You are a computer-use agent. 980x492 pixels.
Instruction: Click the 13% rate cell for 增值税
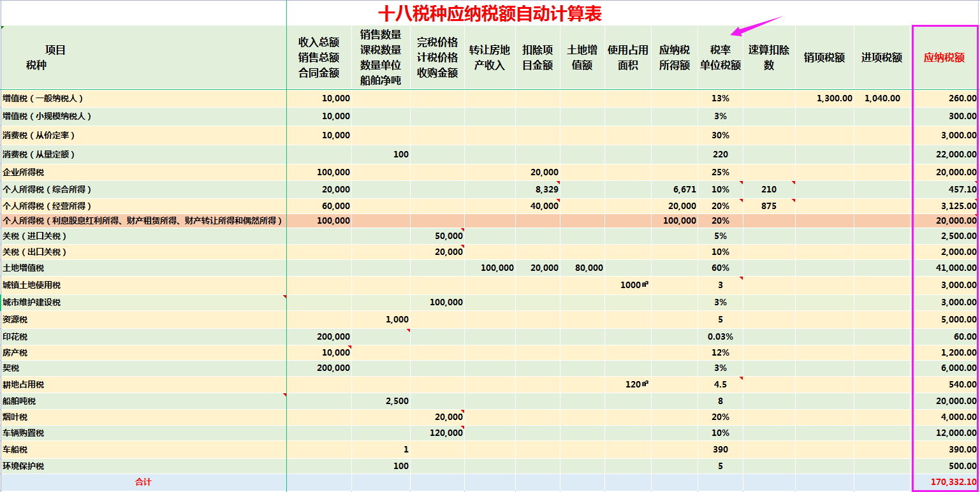click(x=719, y=98)
